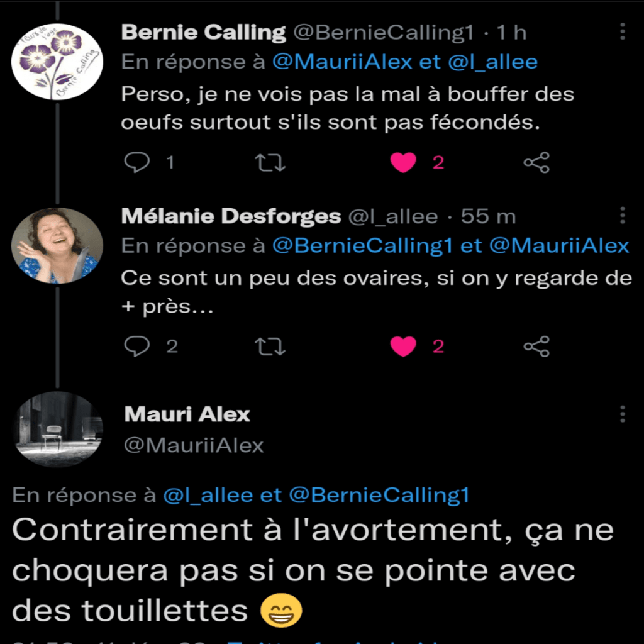The image size is (644, 644).
Task: Go to the Mauri Alex display name
Action: click(x=187, y=414)
